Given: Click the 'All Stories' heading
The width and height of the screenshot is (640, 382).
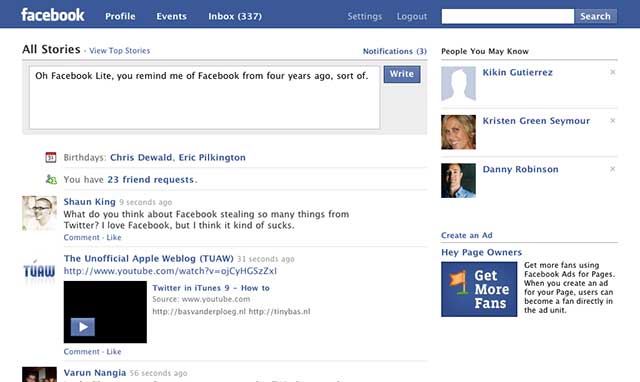Looking at the screenshot, I should pos(51,49).
